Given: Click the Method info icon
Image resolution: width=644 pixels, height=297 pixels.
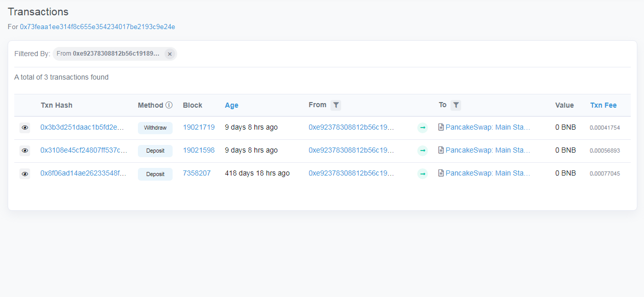Looking at the screenshot, I should pyautogui.click(x=169, y=105).
